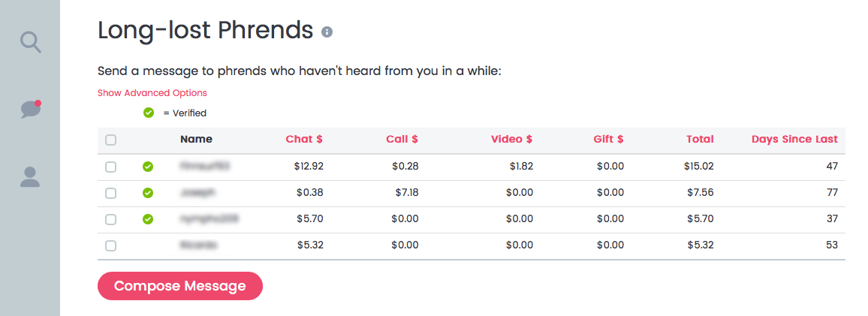
Task: Sort by the Total column header
Action: [700, 140]
